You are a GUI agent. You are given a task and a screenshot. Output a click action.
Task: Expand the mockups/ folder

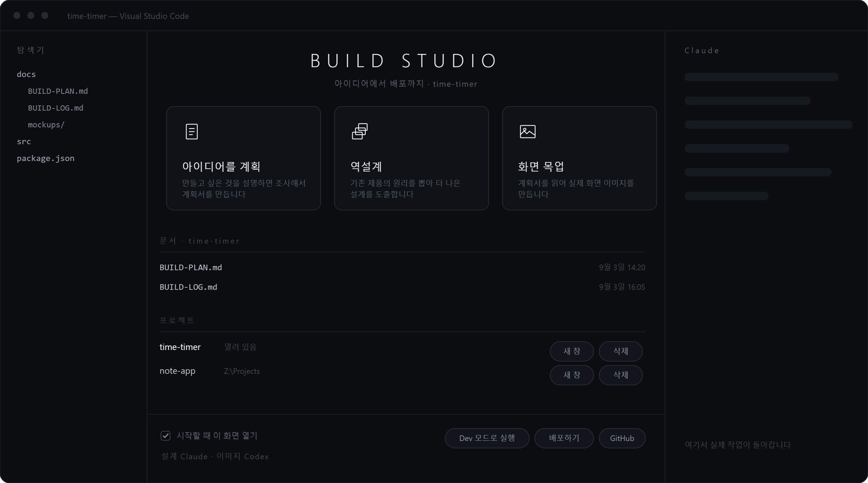click(46, 125)
